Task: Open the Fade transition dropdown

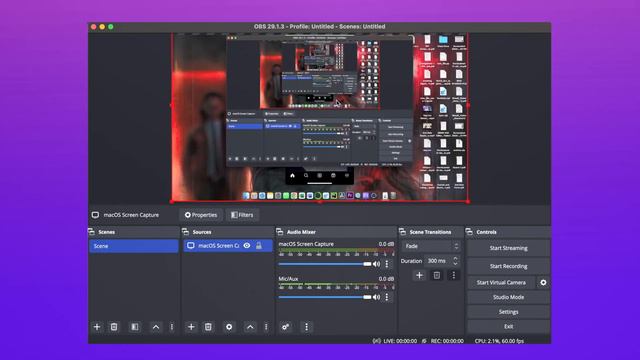Action: tap(431, 246)
